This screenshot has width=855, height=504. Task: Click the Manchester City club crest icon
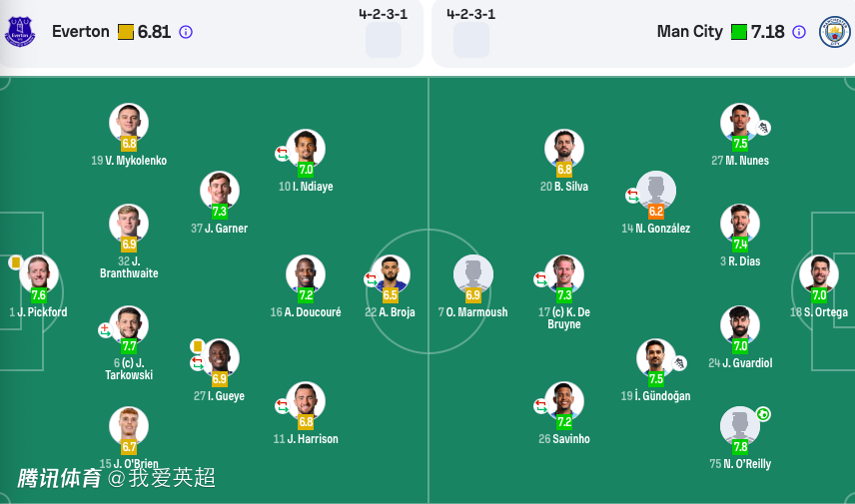(x=834, y=32)
